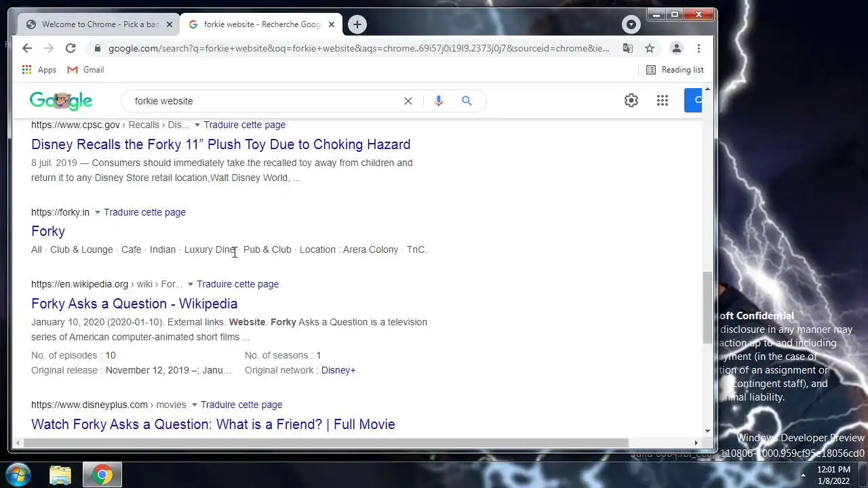
Task: Open the Disney+ original network link
Action: [x=338, y=370]
